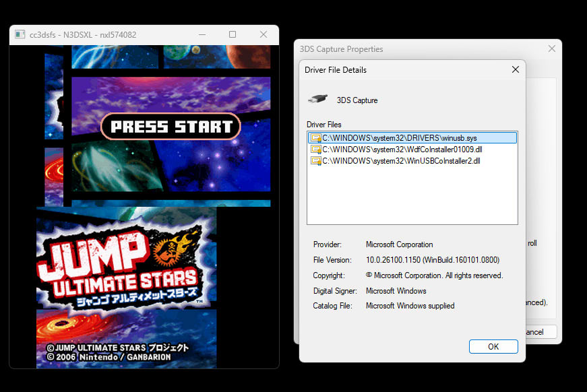587x392 pixels.
Task: Click the cc3dsfs - N3DSXL window title
Action: 83,35
